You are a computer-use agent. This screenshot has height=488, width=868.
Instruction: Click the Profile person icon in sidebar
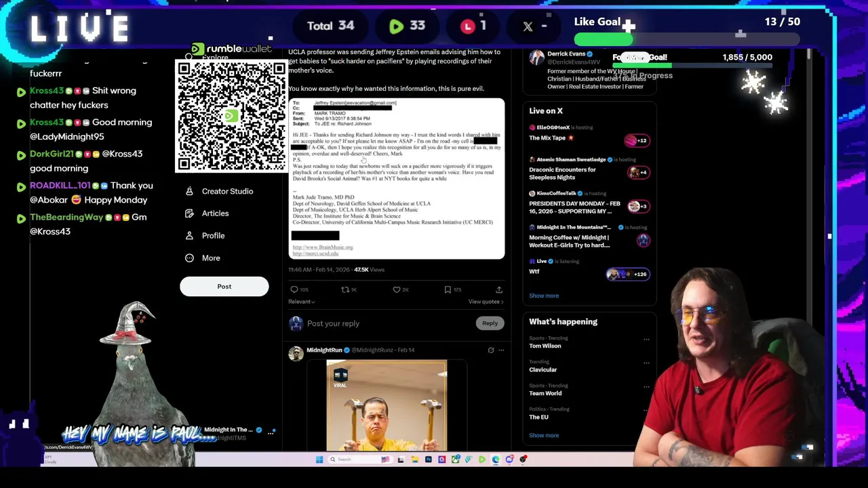(x=189, y=236)
